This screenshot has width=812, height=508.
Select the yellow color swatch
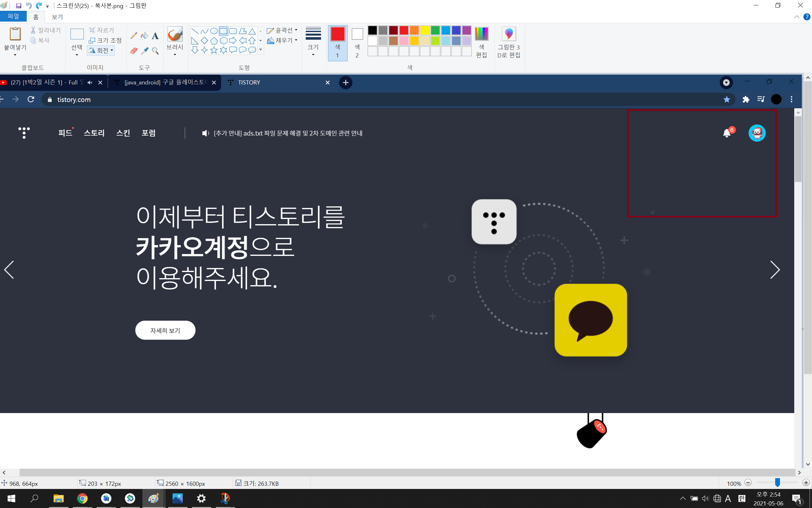coord(425,30)
